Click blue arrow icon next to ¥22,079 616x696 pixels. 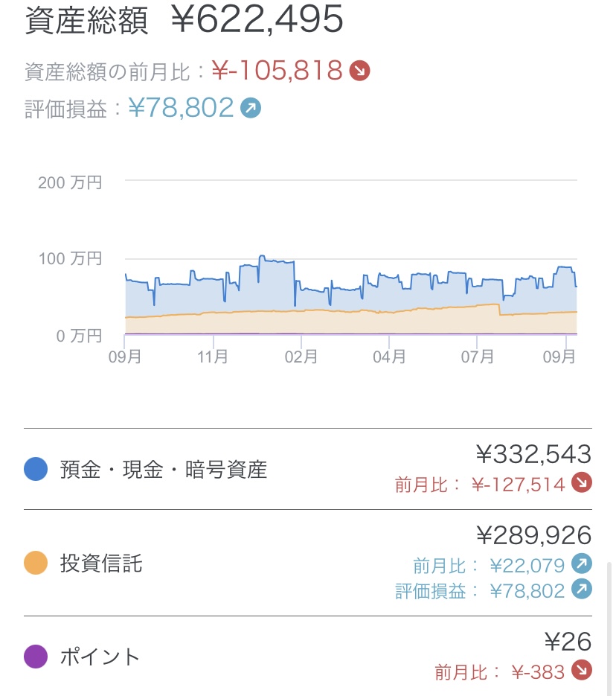point(582,565)
